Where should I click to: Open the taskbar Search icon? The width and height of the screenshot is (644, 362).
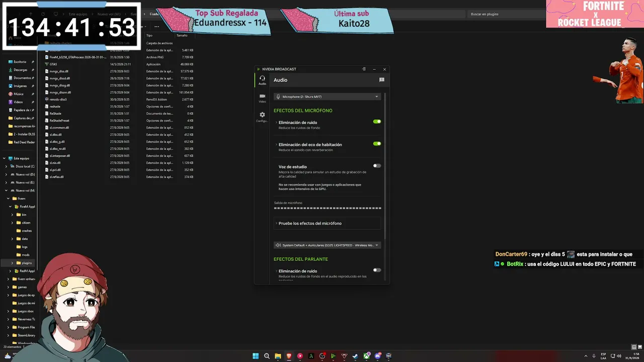pyautogui.click(x=267, y=356)
